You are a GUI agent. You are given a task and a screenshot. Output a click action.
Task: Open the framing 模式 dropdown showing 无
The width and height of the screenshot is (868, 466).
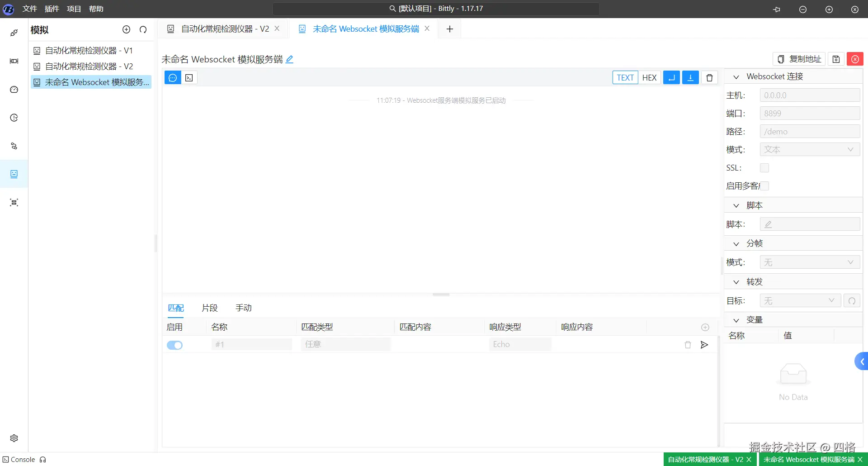[x=810, y=262]
